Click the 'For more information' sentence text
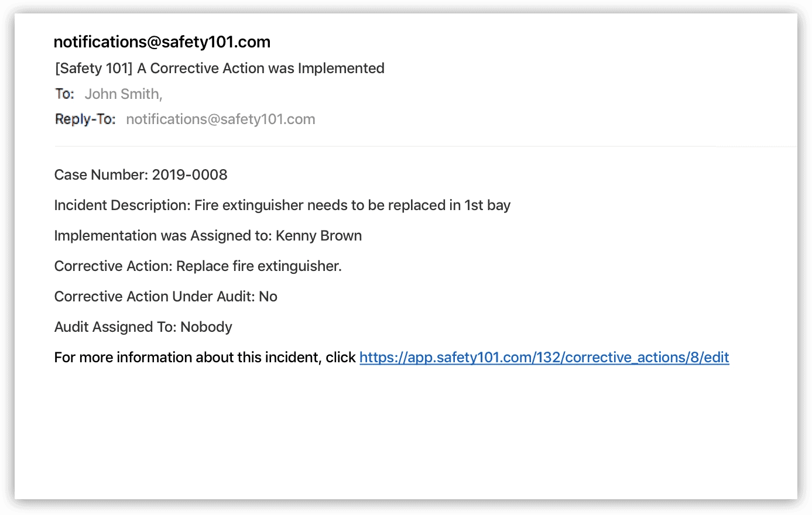The width and height of the screenshot is (812, 515). [x=205, y=358]
